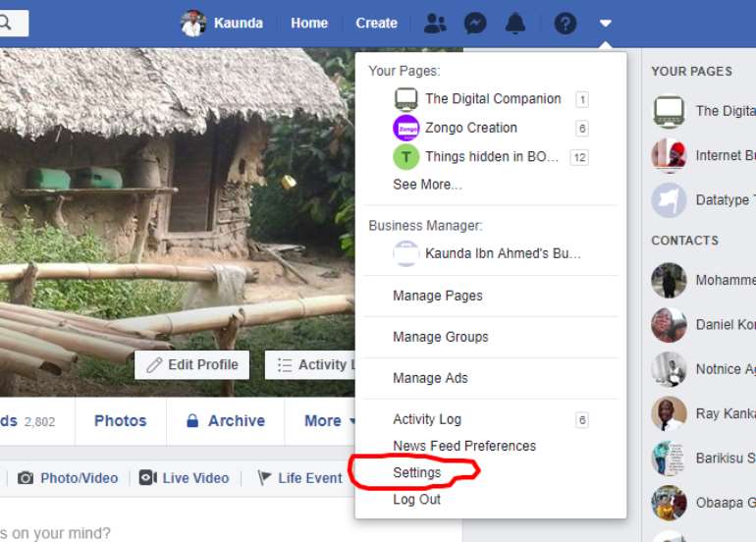The image size is (756, 542).
Task: Open Zongo Creation page in menu
Action: (491, 128)
